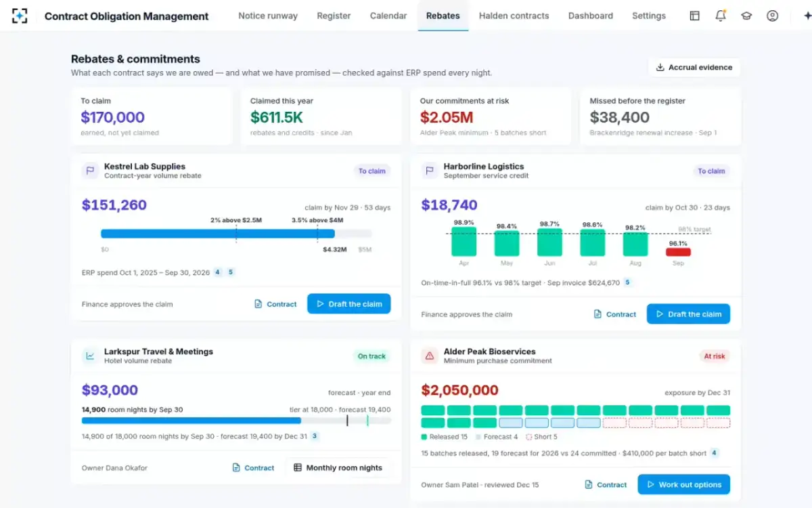Image resolution: width=812 pixels, height=508 pixels.
Task: Click the flag icon beside Kestrel Lab Supplies
Action: click(90, 171)
